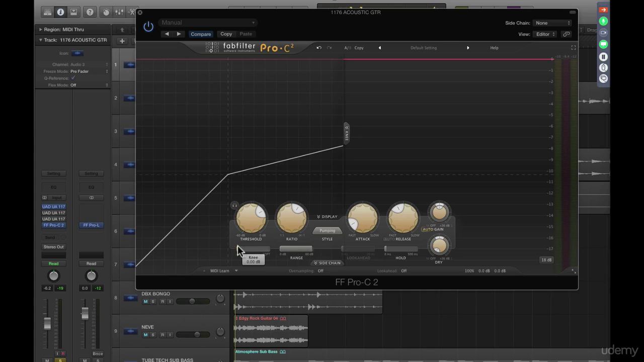The width and height of the screenshot is (644, 362).
Task: Click the Compare button
Action: (x=201, y=34)
